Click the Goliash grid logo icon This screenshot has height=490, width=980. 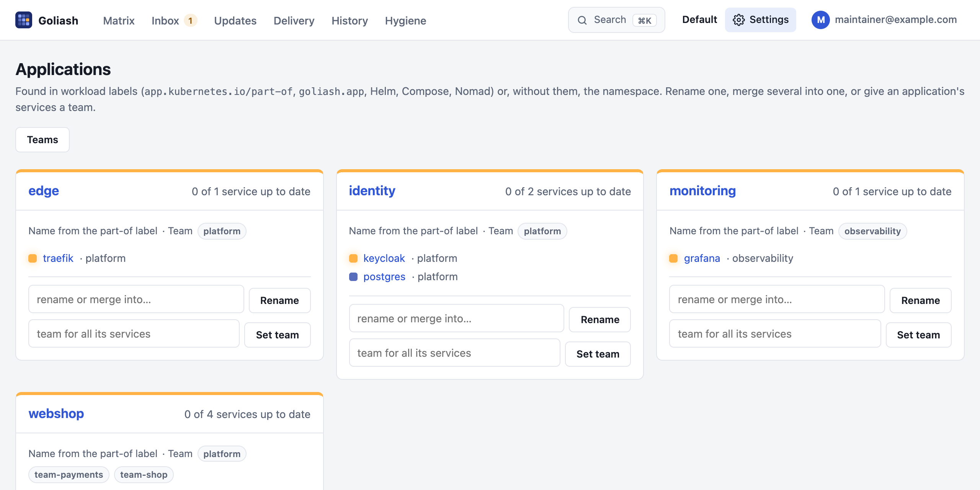pyautogui.click(x=24, y=20)
